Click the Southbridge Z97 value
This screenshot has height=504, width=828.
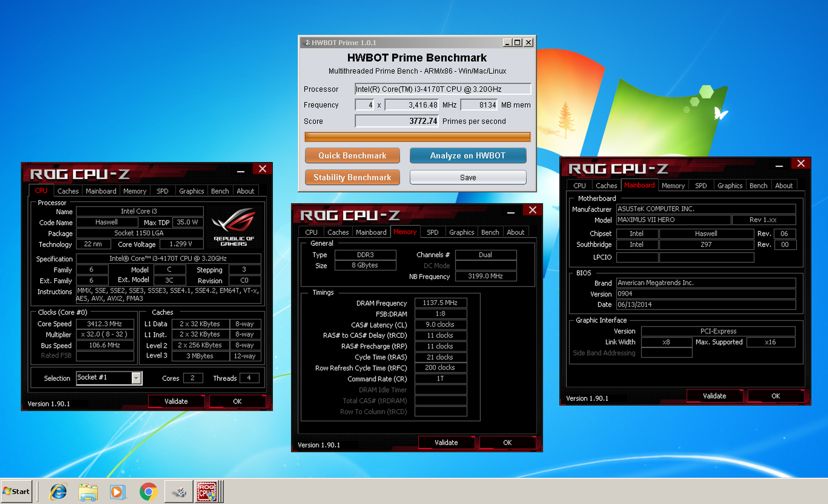tap(706, 245)
